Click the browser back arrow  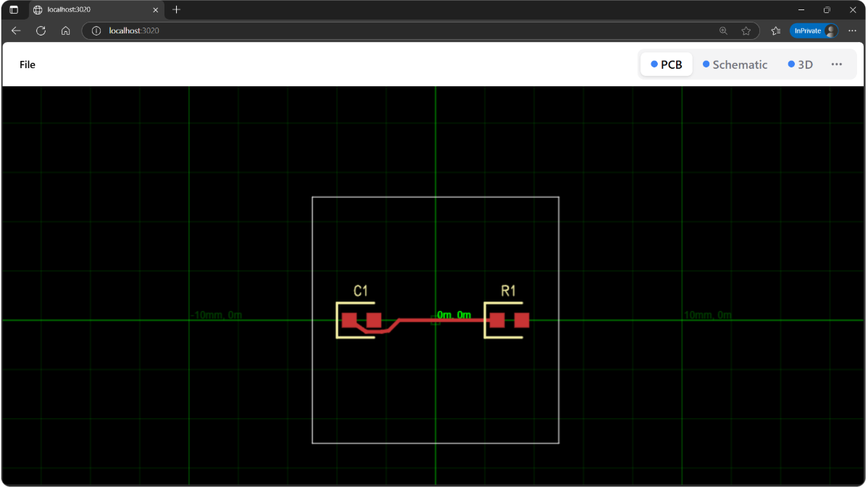15,30
